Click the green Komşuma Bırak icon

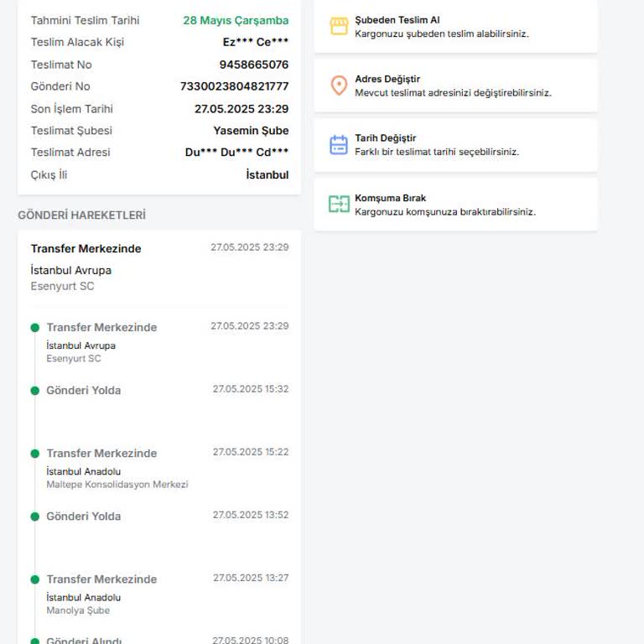(339, 204)
